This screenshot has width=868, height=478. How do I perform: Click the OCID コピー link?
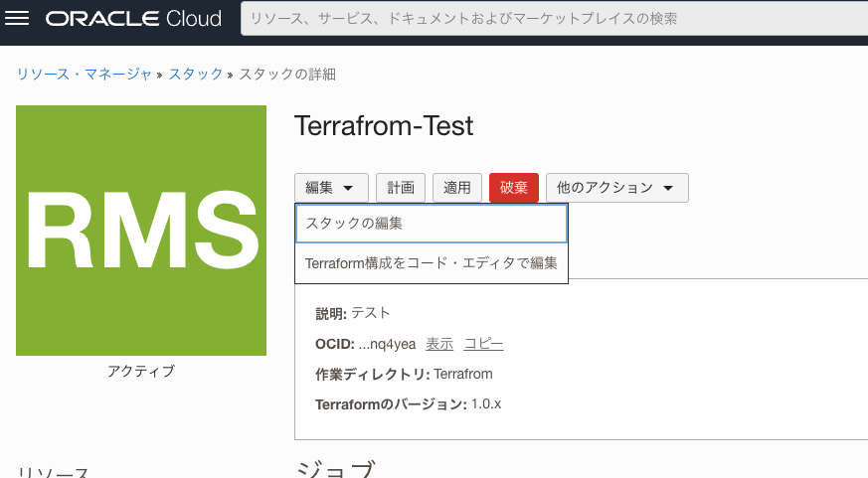(x=484, y=344)
